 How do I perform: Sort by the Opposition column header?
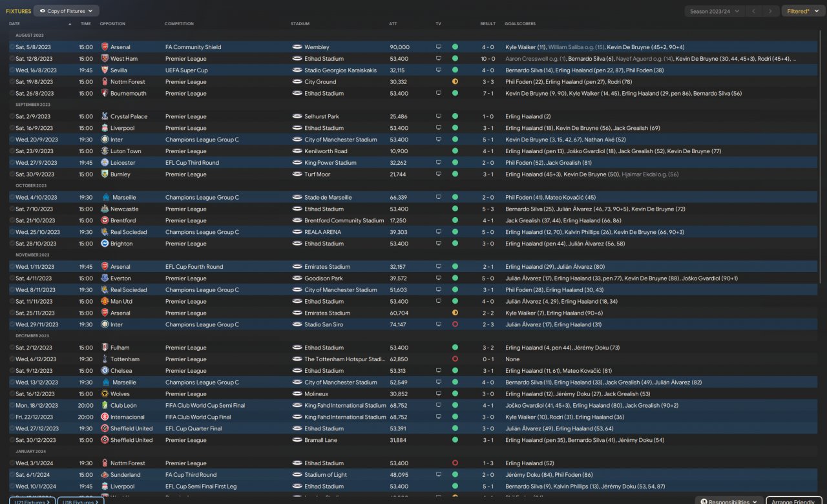click(113, 24)
